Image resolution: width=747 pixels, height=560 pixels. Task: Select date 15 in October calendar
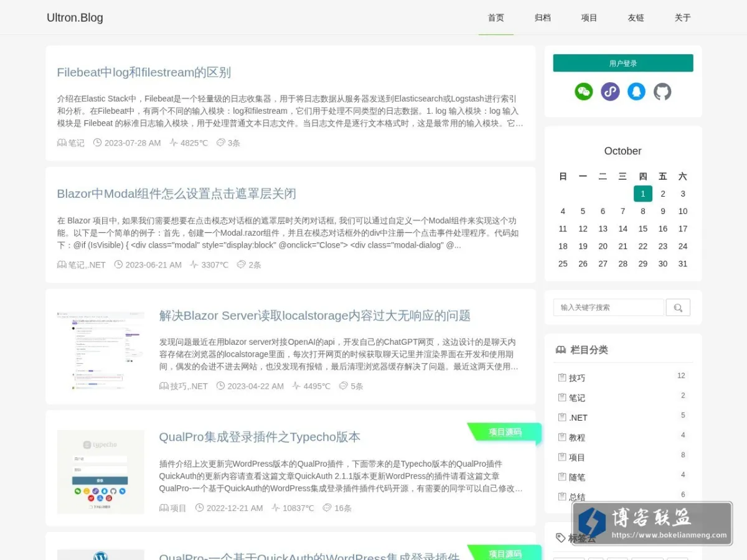pyautogui.click(x=643, y=228)
